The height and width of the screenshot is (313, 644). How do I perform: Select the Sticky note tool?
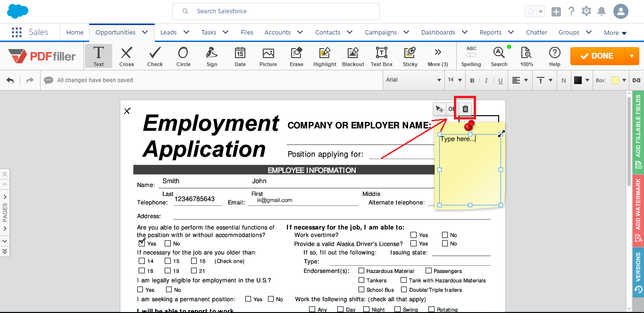click(410, 56)
